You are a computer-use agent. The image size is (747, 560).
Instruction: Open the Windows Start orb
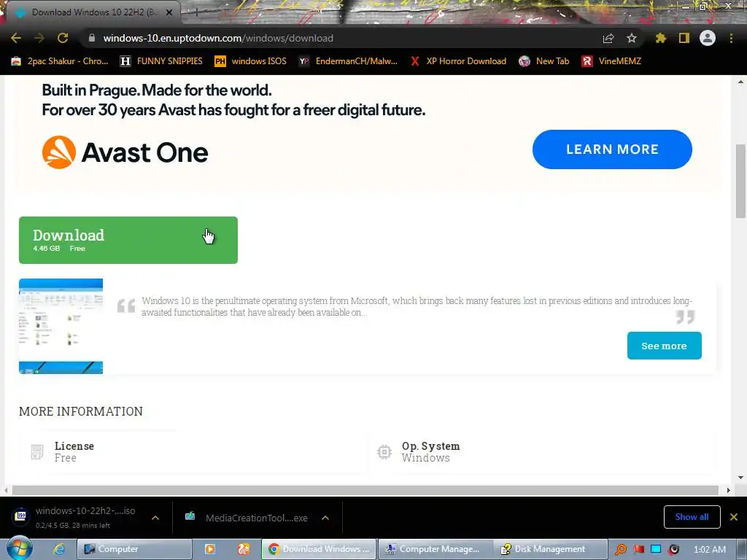(18, 548)
